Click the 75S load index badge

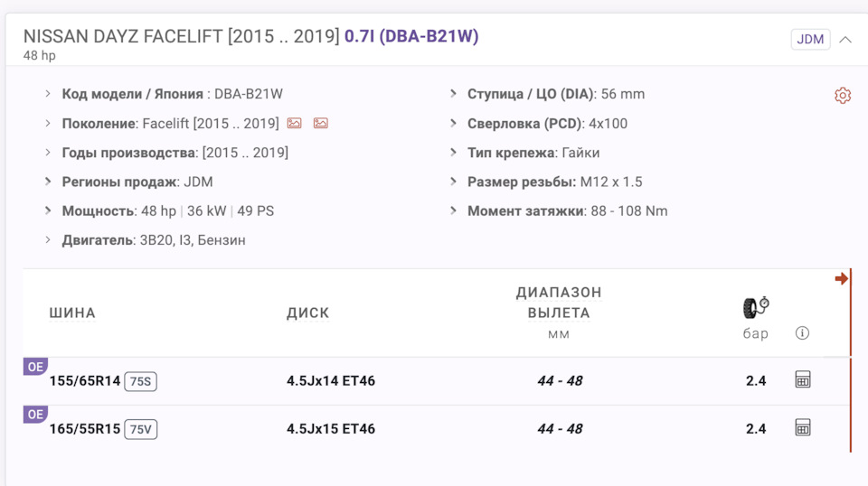pos(140,381)
